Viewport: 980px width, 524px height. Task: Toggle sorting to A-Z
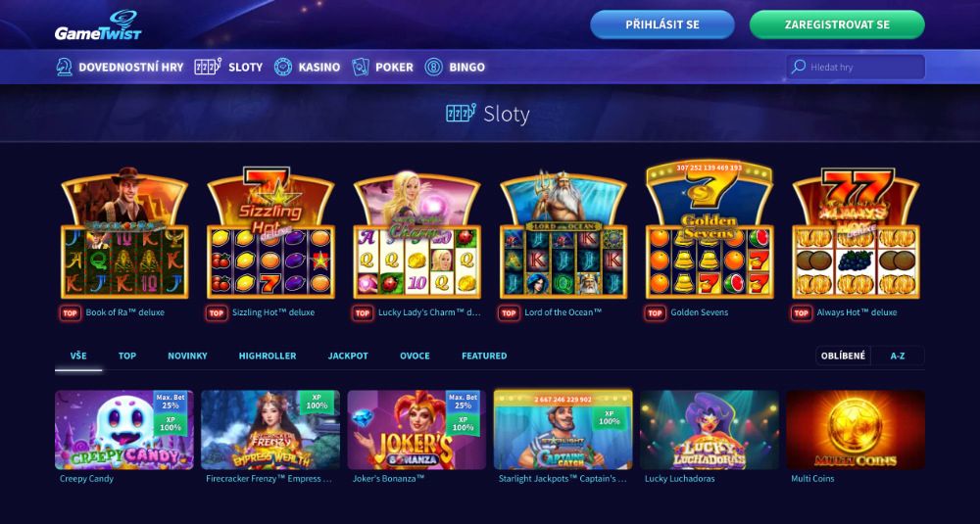click(898, 356)
